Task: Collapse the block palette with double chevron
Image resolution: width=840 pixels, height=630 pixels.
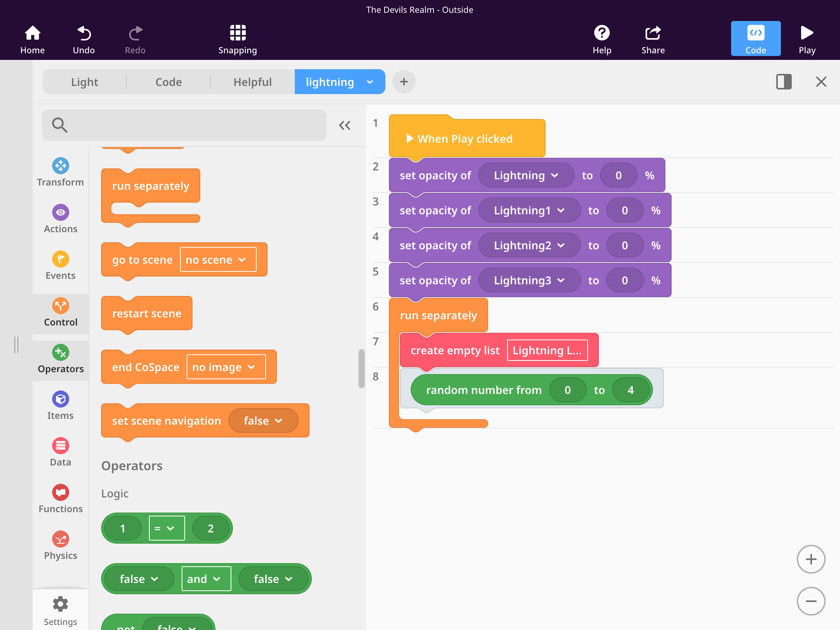Action: pos(345,125)
